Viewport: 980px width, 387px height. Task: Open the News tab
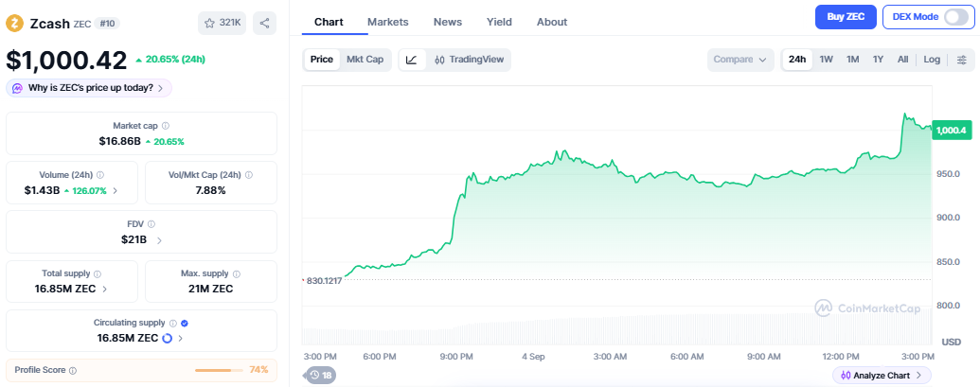pyautogui.click(x=448, y=22)
